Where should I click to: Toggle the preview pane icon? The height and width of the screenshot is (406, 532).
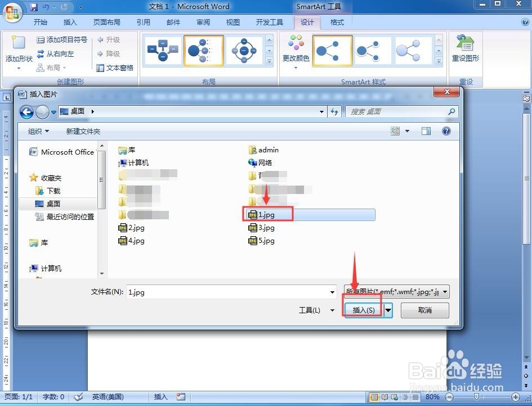[426, 131]
